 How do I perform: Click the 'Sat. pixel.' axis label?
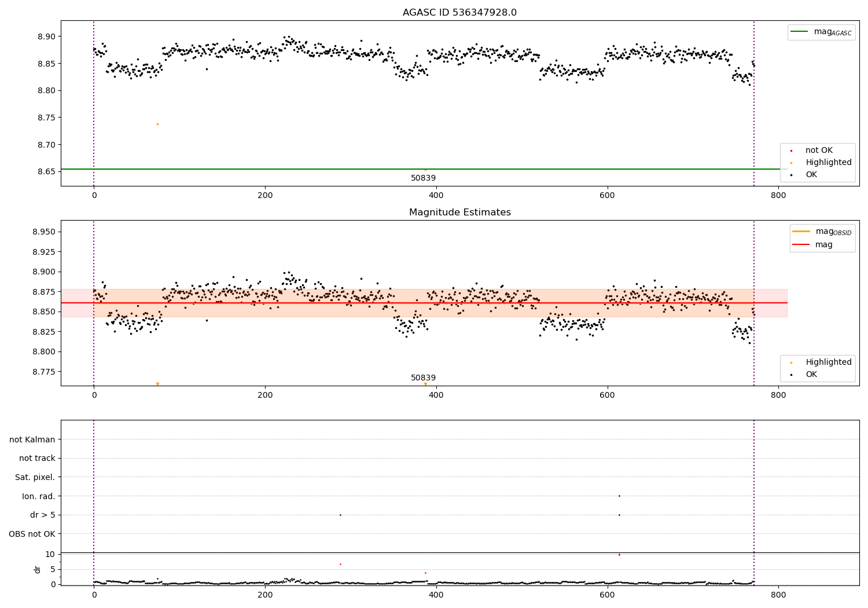click(x=35, y=478)
